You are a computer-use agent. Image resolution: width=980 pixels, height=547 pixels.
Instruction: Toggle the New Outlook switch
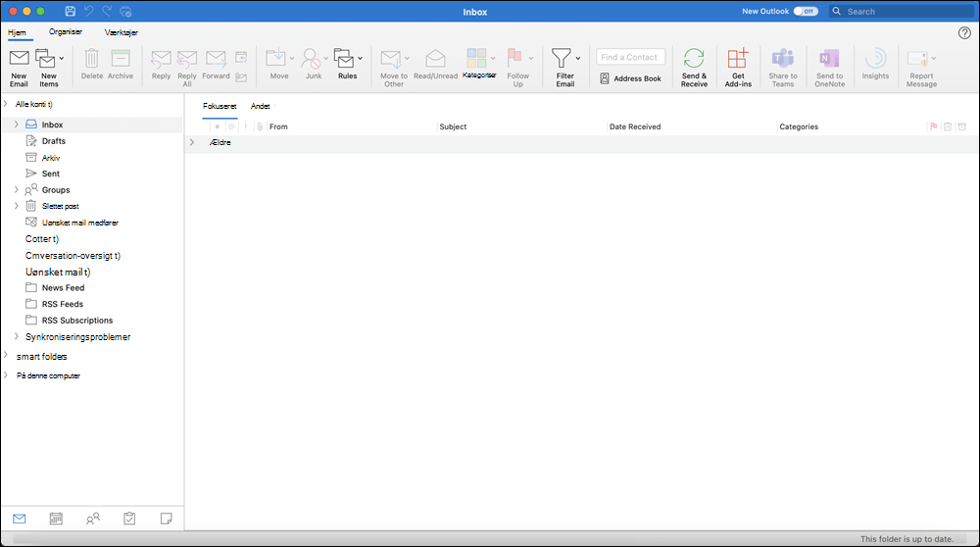(x=806, y=11)
